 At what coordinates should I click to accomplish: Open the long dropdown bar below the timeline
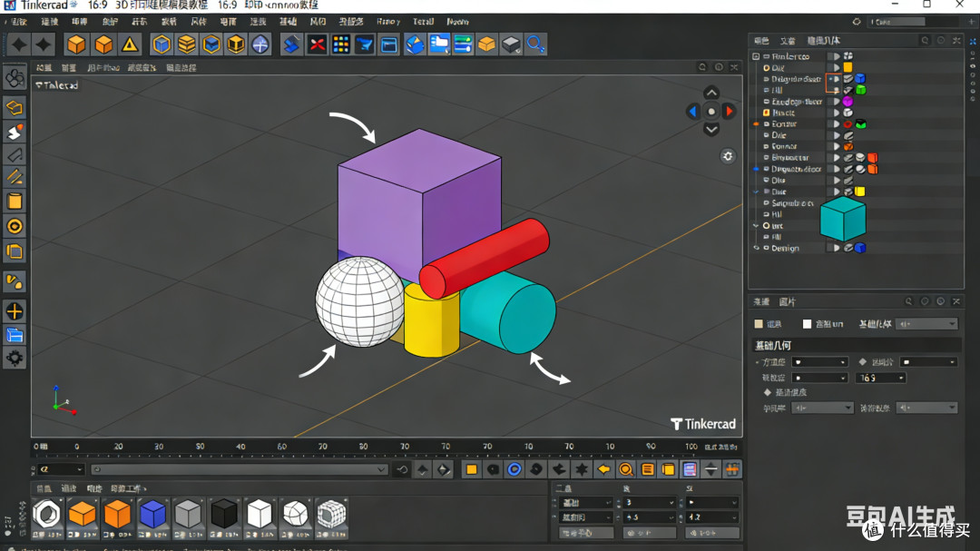coord(240,469)
